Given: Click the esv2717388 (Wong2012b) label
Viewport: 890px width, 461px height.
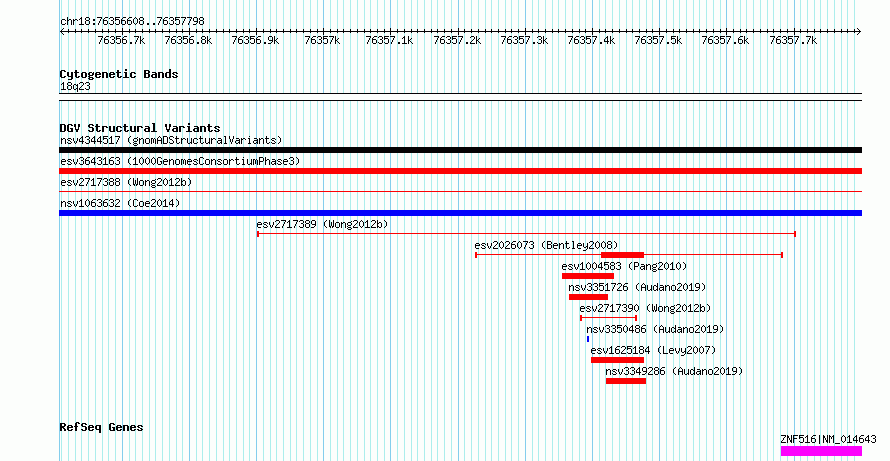Looking at the screenshot, I should [x=126, y=182].
